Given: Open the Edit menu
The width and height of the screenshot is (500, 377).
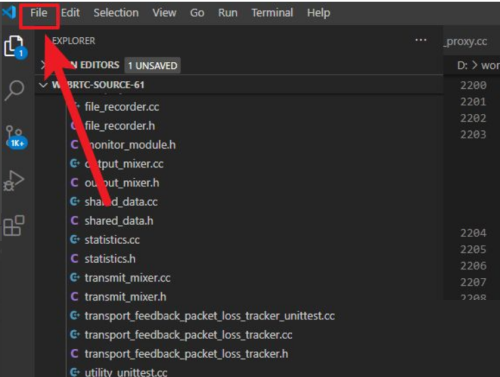Looking at the screenshot, I should point(70,13).
